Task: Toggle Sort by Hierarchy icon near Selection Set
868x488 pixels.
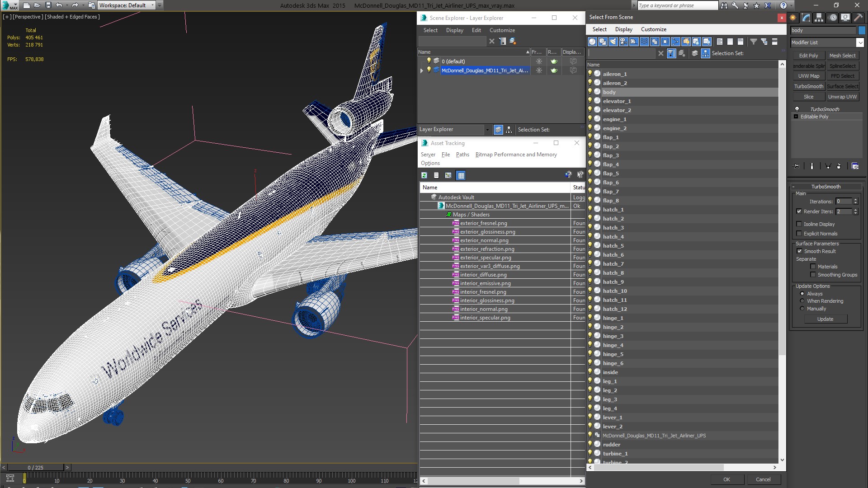Action: pos(705,53)
